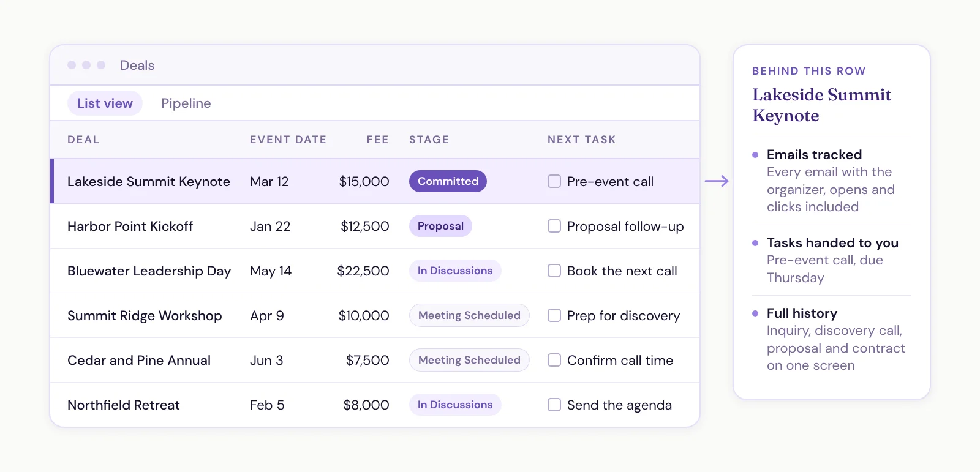This screenshot has width=980, height=472.
Task: Sort by the NEXT TASK column header
Action: pyautogui.click(x=582, y=140)
